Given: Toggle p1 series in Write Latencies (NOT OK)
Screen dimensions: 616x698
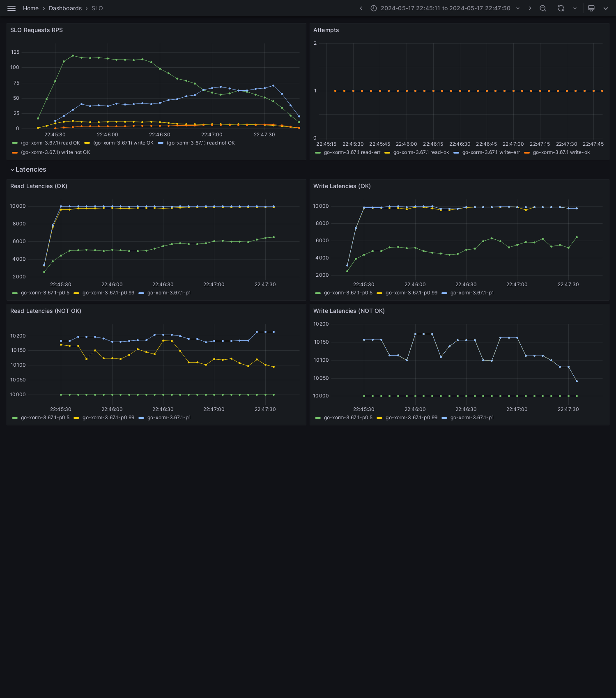Looking at the screenshot, I should (472, 418).
